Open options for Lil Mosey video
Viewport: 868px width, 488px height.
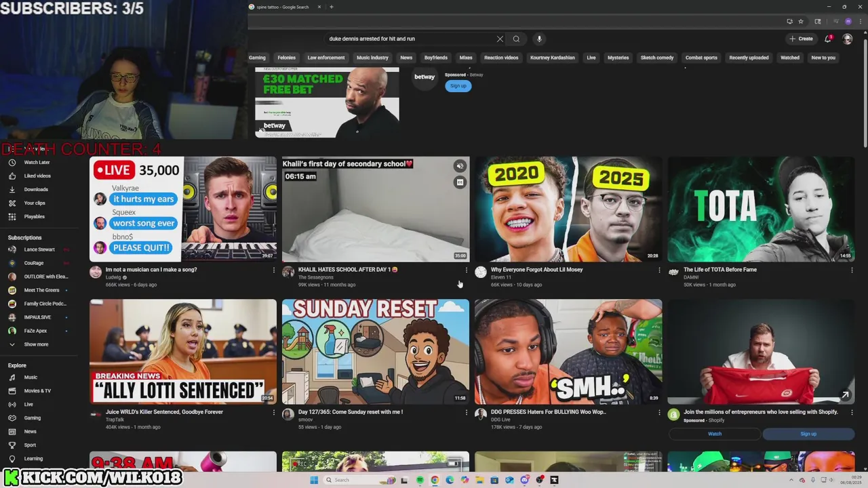tap(658, 270)
